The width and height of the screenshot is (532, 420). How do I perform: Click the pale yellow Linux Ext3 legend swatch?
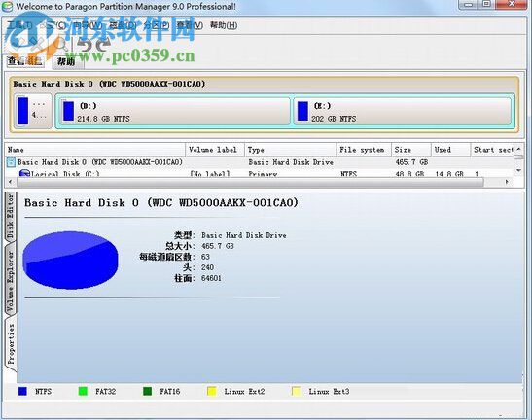point(297,391)
